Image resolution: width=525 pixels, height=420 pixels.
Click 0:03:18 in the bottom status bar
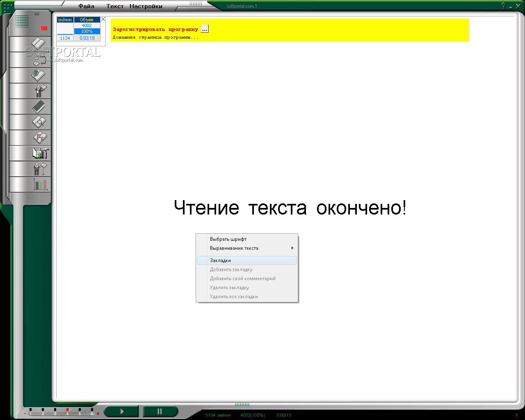tap(284, 415)
